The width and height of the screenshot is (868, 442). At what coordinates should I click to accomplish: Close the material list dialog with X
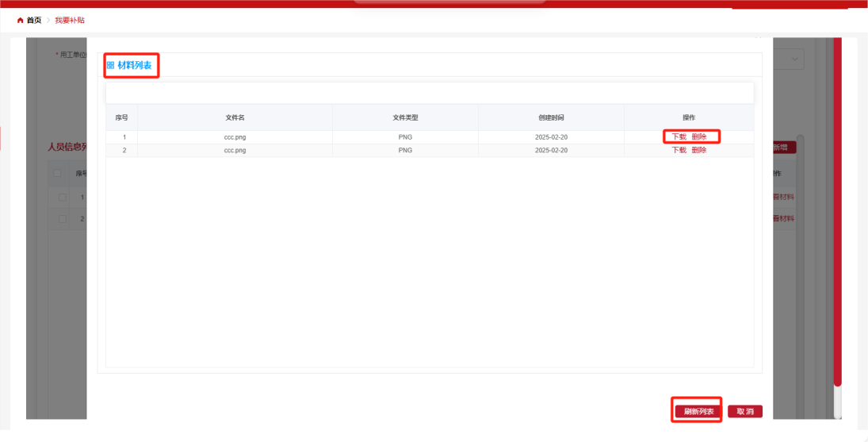tap(757, 37)
